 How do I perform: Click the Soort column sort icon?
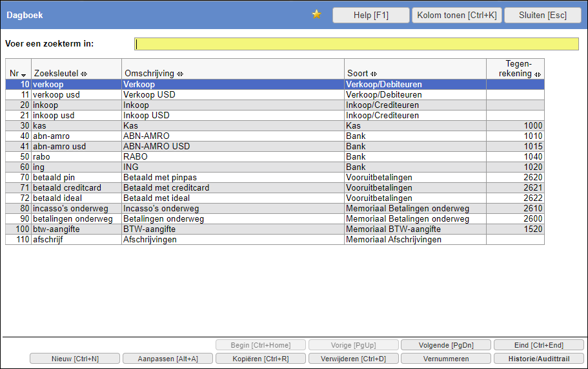(374, 74)
